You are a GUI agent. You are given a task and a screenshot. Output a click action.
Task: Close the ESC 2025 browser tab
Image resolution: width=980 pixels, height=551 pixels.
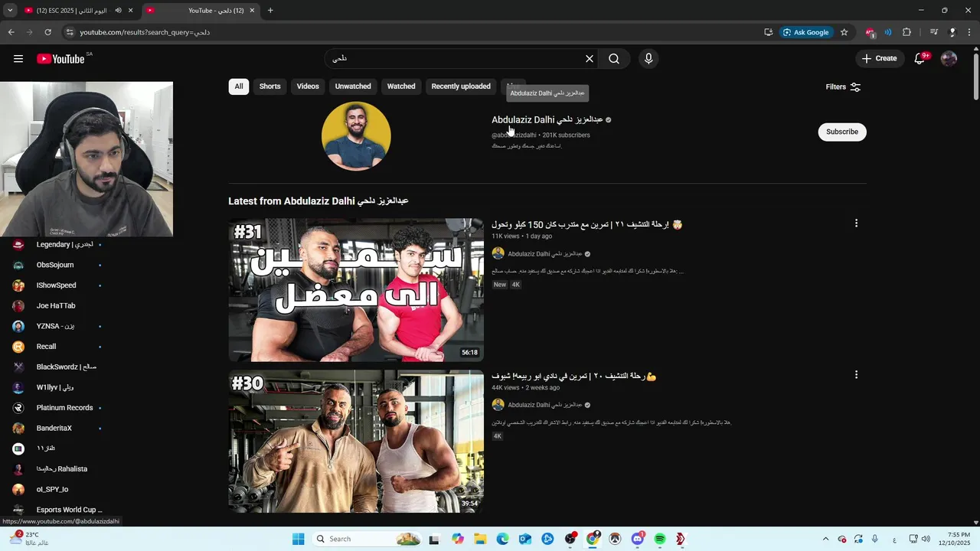[131, 11]
